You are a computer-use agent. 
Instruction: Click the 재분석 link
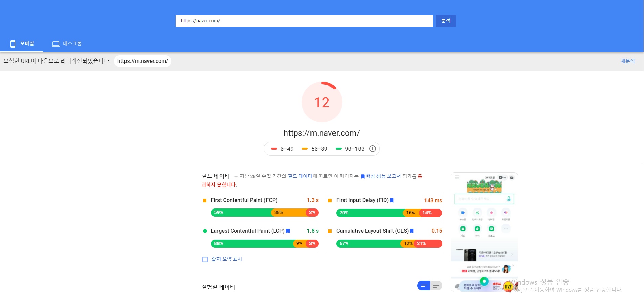[x=627, y=61]
